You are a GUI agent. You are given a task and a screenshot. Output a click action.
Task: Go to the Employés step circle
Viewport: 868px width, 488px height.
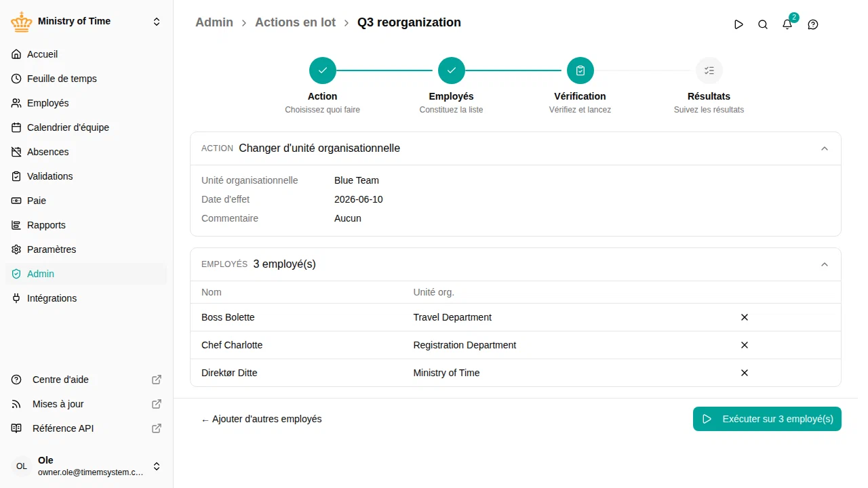(452, 70)
